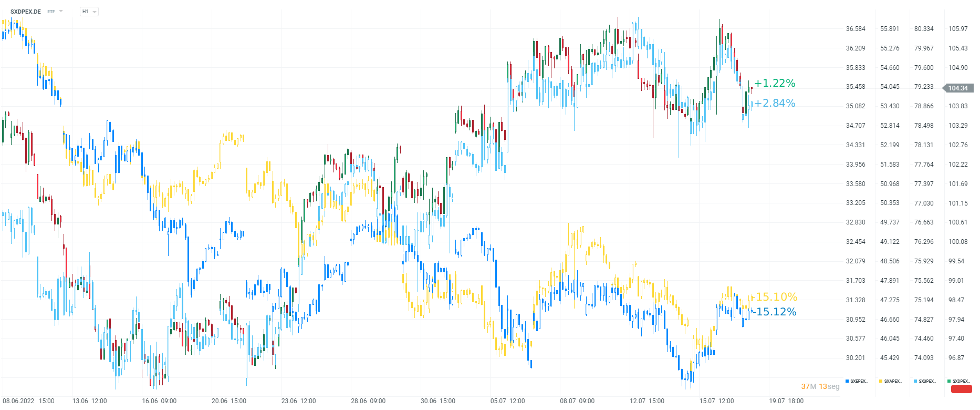Click the 08.06.2022 15:00 date label
Viewport: 980px width, 410px height.
pos(28,401)
